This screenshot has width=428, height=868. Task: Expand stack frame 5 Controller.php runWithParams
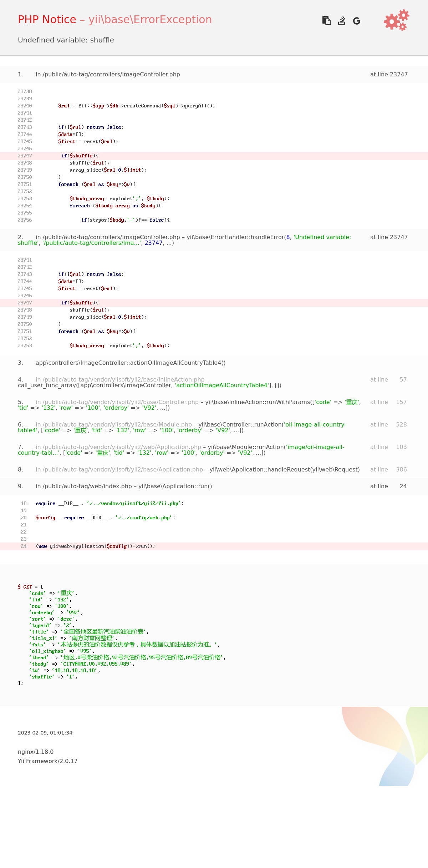[x=214, y=405]
